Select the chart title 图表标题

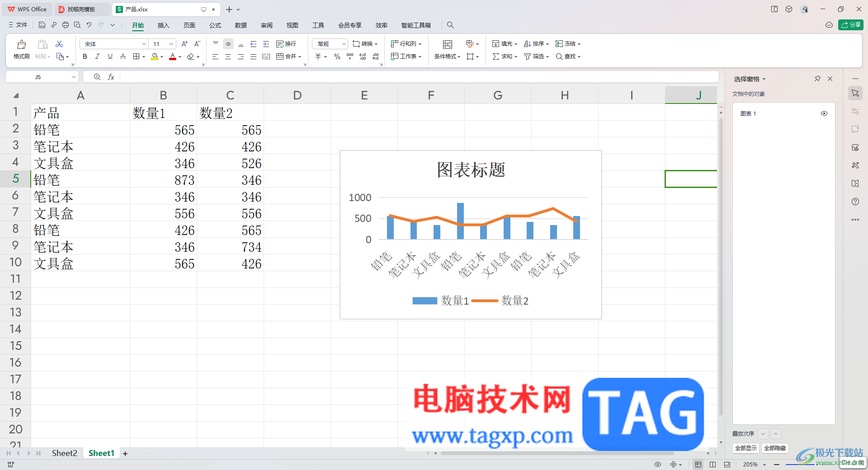click(x=471, y=170)
